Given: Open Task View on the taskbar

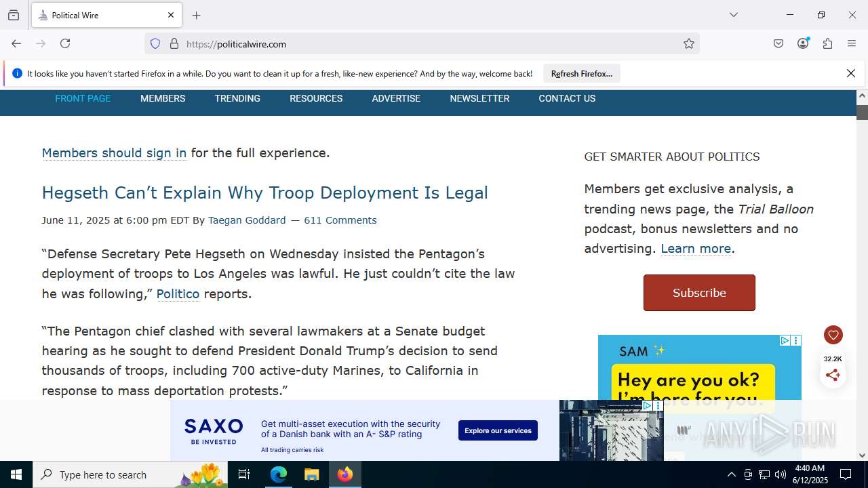Looking at the screenshot, I should 244,474.
